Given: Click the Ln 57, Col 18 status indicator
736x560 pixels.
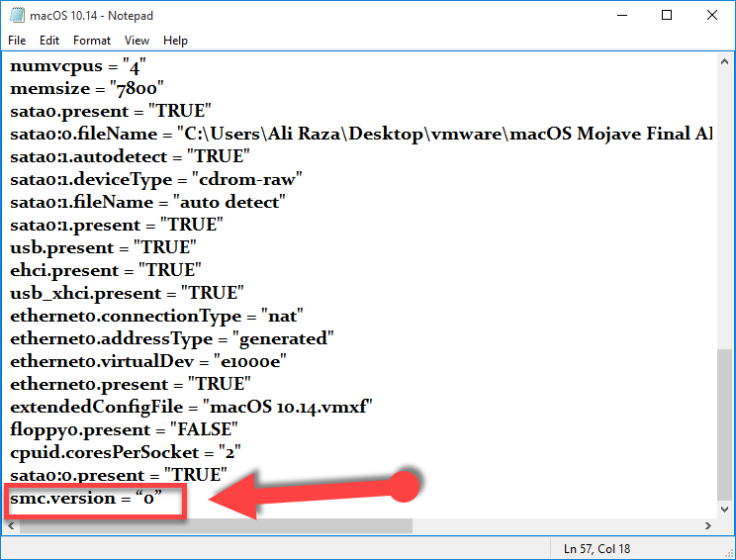Looking at the screenshot, I should pyautogui.click(x=598, y=549).
